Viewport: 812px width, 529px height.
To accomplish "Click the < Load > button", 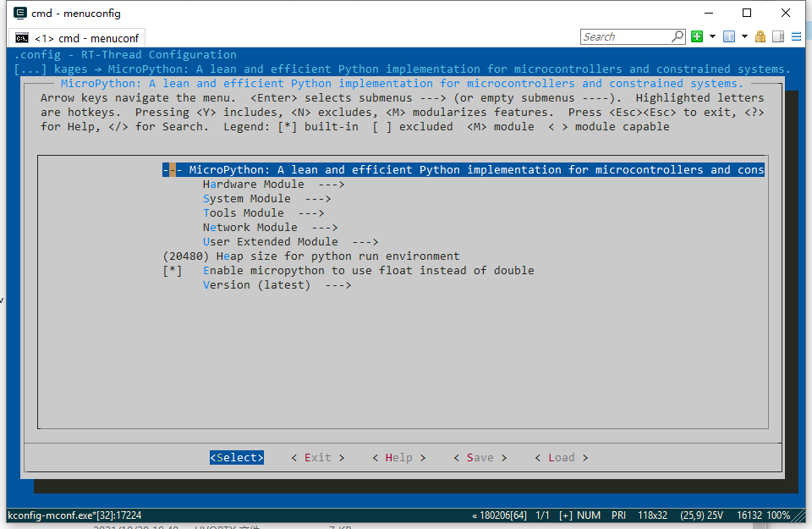I will (x=562, y=458).
